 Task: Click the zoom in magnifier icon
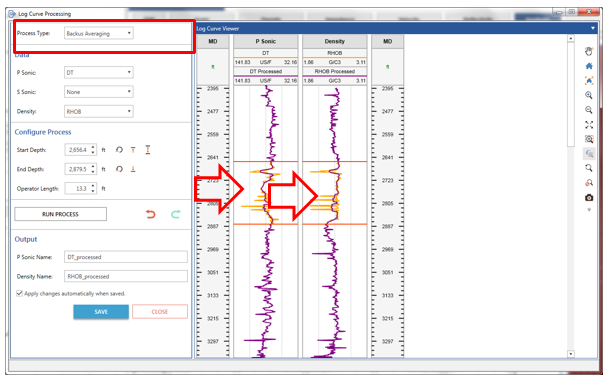[589, 95]
